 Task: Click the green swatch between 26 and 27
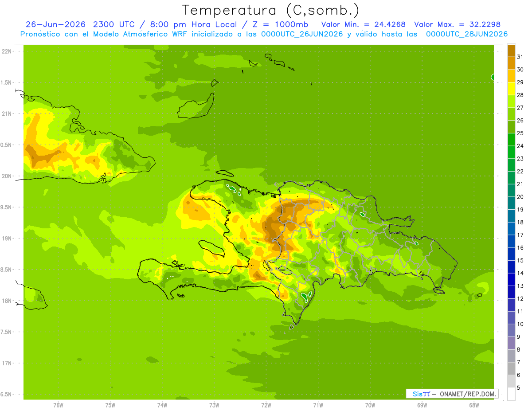[x=511, y=114]
